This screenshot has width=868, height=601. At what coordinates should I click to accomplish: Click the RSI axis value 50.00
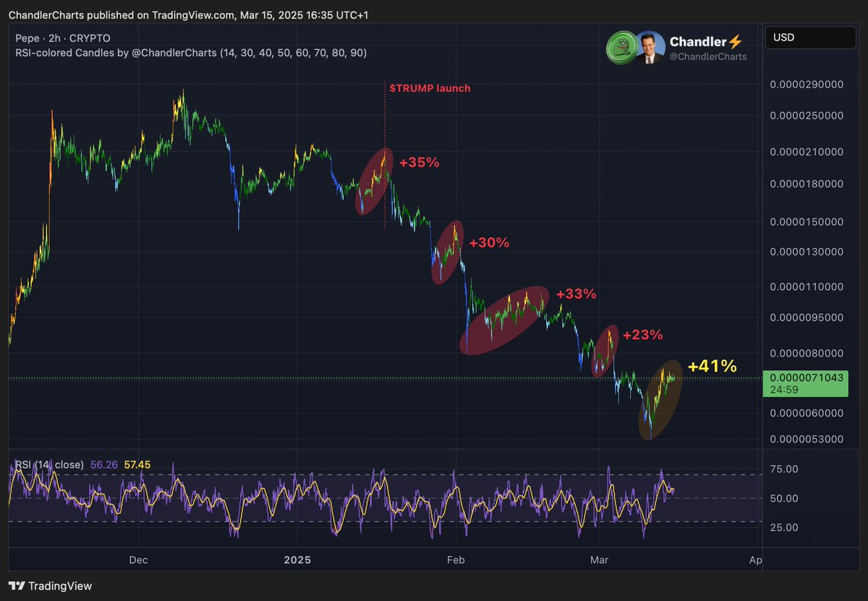point(784,498)
